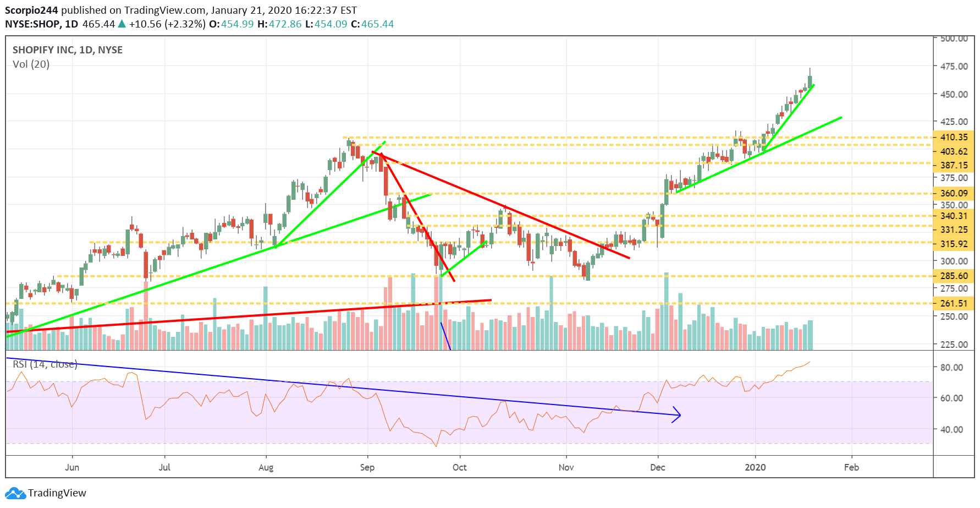Click the blue arrowhead on RSI trendline
Image resolution: width=980 pixels, height=508 pixels.
[x=677, y=414]
